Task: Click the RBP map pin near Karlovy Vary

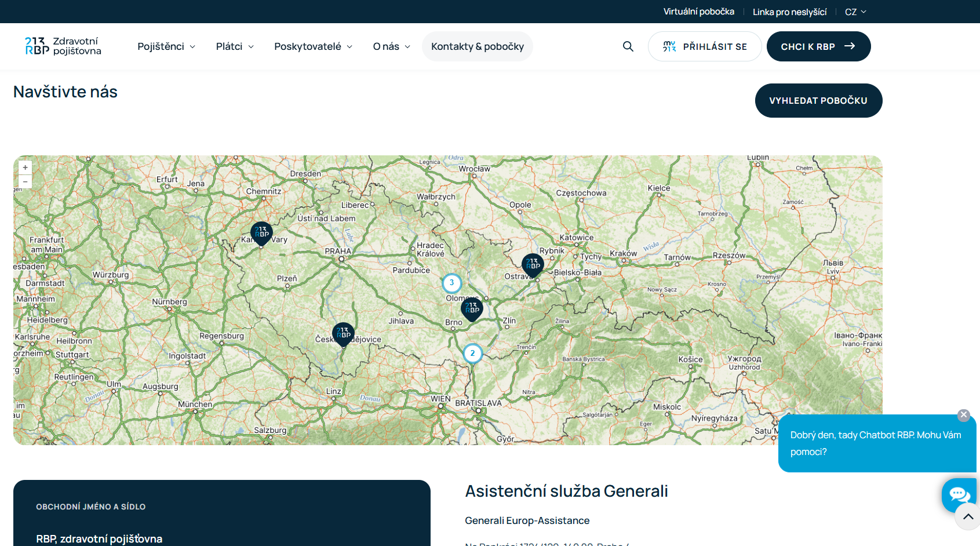Action: click(x=261, y=233)
